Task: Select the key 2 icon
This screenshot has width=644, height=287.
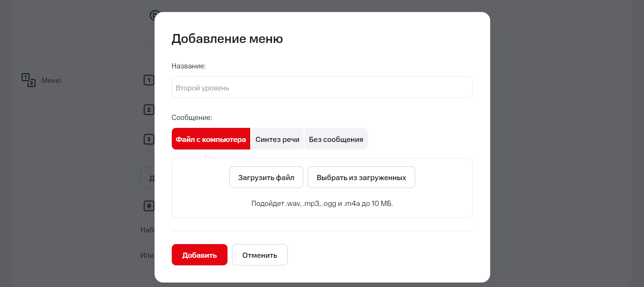Action: coord(149,110)
